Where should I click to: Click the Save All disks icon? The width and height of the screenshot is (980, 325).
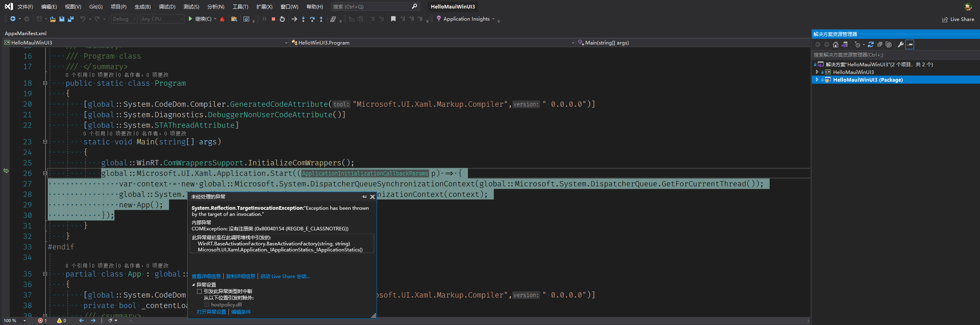tap(71, 19)
